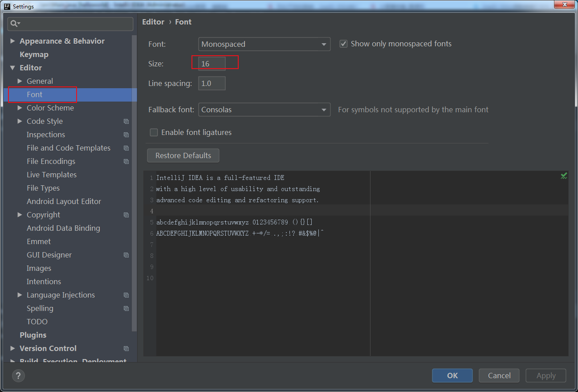Expand the Version Control section

click(x=12, y=348)
